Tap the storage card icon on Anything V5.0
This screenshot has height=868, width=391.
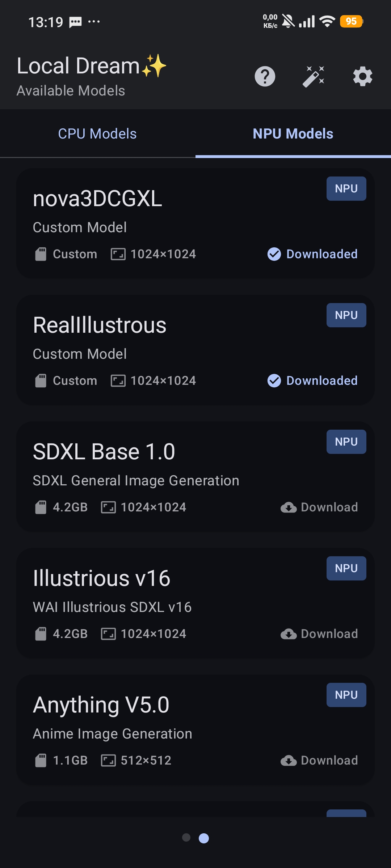click(41, 761)
